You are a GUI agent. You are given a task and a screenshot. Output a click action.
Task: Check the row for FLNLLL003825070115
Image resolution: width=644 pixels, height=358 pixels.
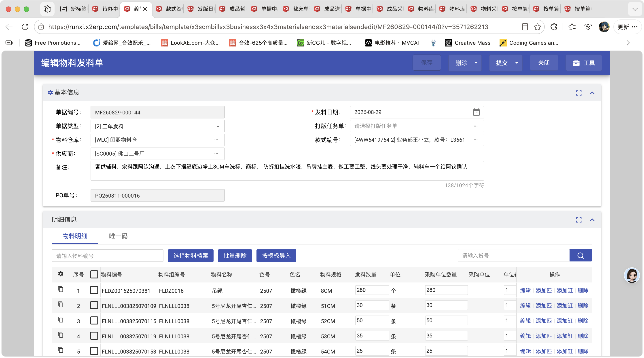coord(94,320)
